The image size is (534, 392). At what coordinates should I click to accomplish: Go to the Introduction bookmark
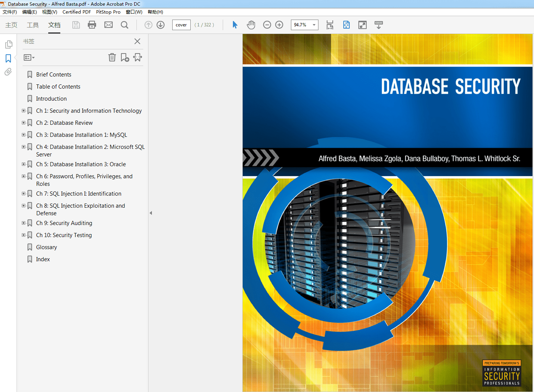pyautogui.click(x=52, y=98)
